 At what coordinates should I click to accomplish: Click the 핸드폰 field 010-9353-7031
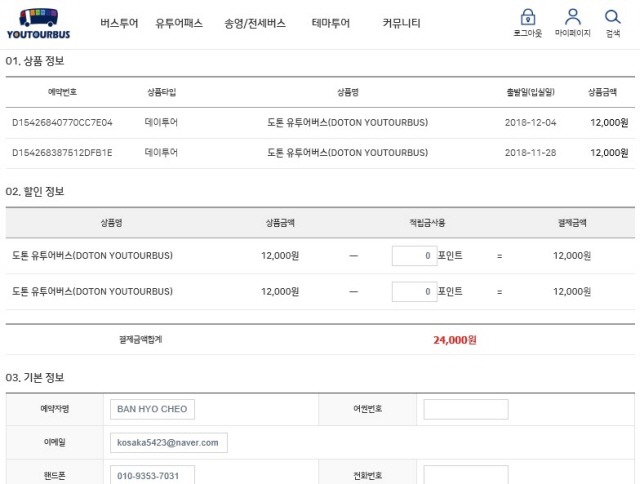coord(152,475)
